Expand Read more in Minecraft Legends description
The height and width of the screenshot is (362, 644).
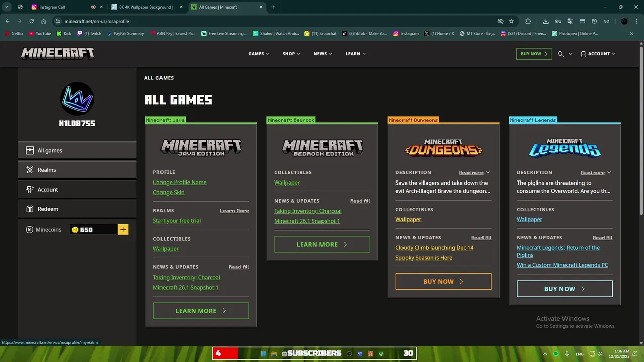pyautogui.click(x=595, y=172)
